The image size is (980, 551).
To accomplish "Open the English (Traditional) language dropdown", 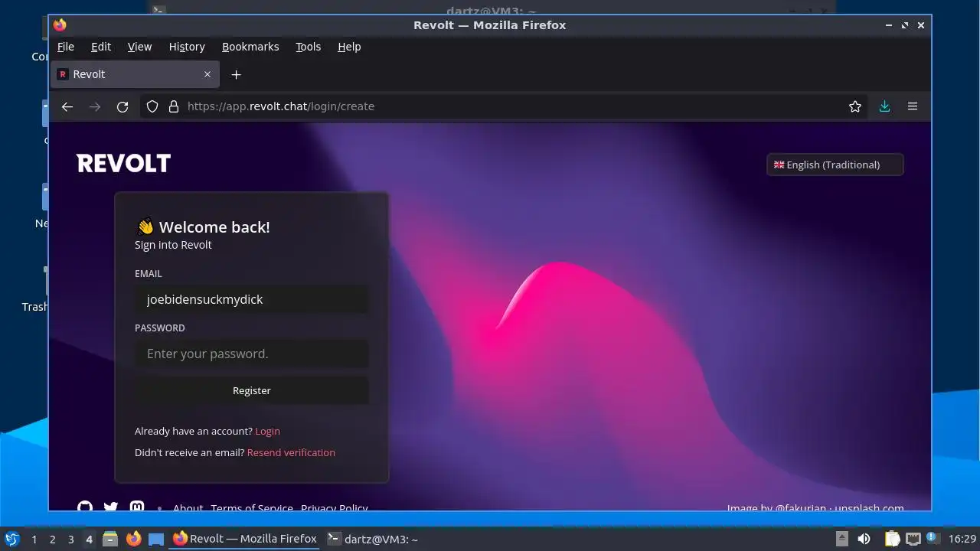I will [x=835, y=165].
